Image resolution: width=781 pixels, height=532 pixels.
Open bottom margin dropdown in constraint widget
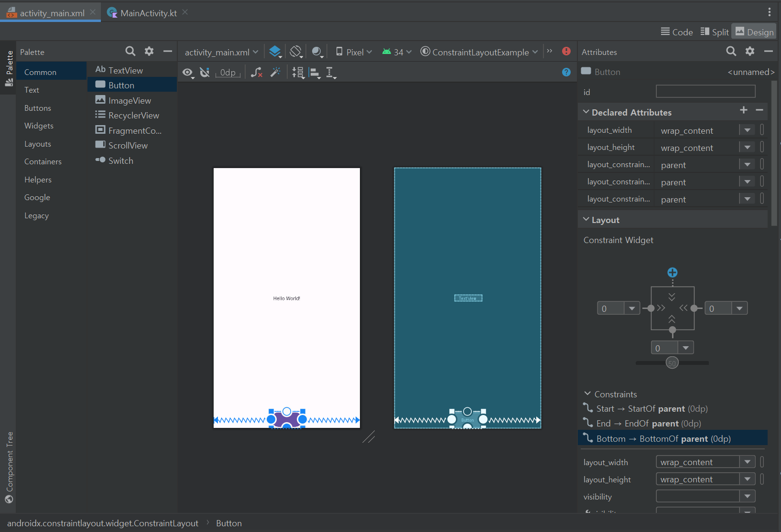click(686, 348)
